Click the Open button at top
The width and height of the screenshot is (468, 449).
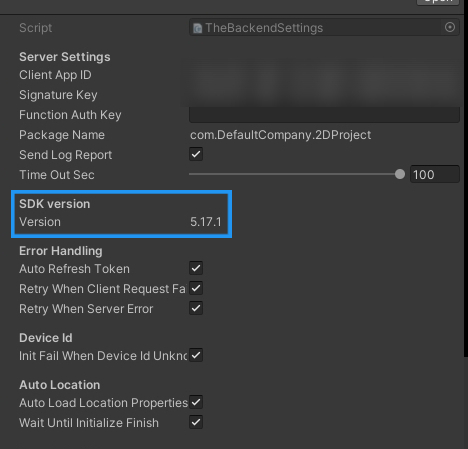438,1
